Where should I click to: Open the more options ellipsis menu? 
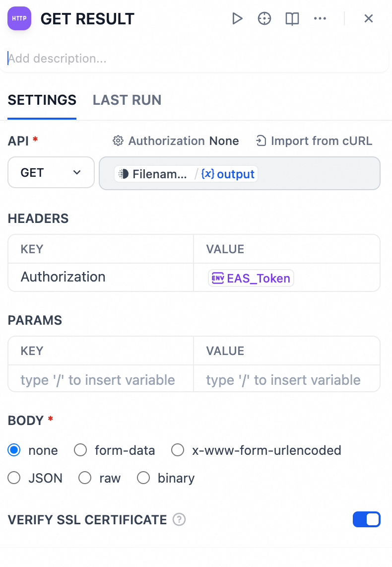320,19
